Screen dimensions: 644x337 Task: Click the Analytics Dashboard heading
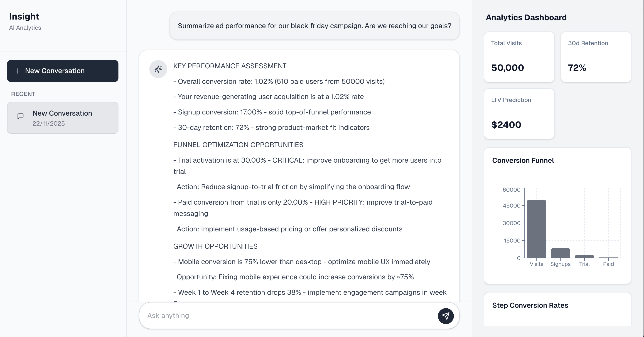[x=526, y=17]
